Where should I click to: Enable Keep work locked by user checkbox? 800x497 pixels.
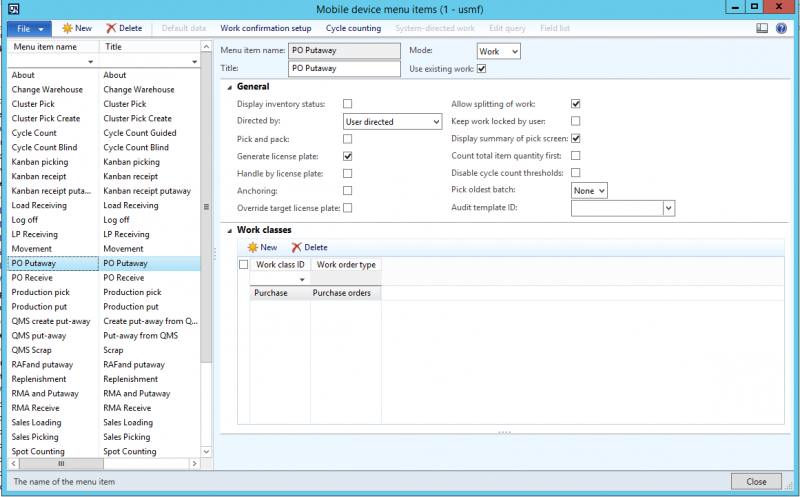(576, 121)
